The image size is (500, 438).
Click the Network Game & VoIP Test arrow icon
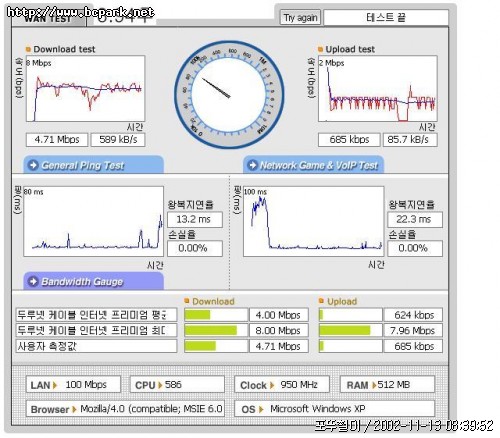point(253,165)
